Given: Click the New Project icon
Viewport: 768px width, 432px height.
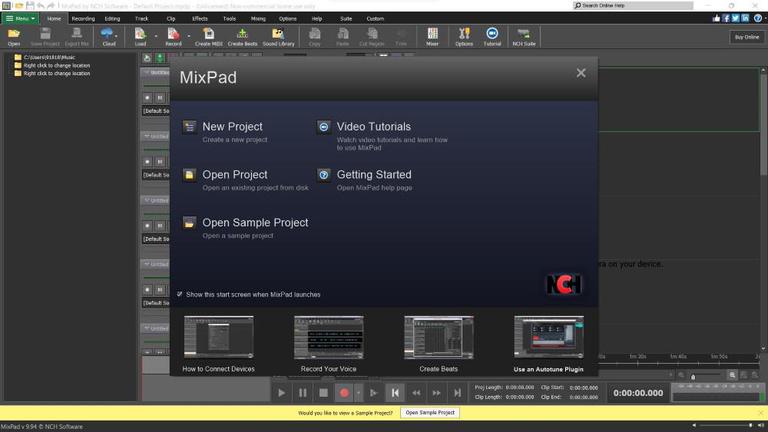Looking at the screenshot, I should pos(189,127).
